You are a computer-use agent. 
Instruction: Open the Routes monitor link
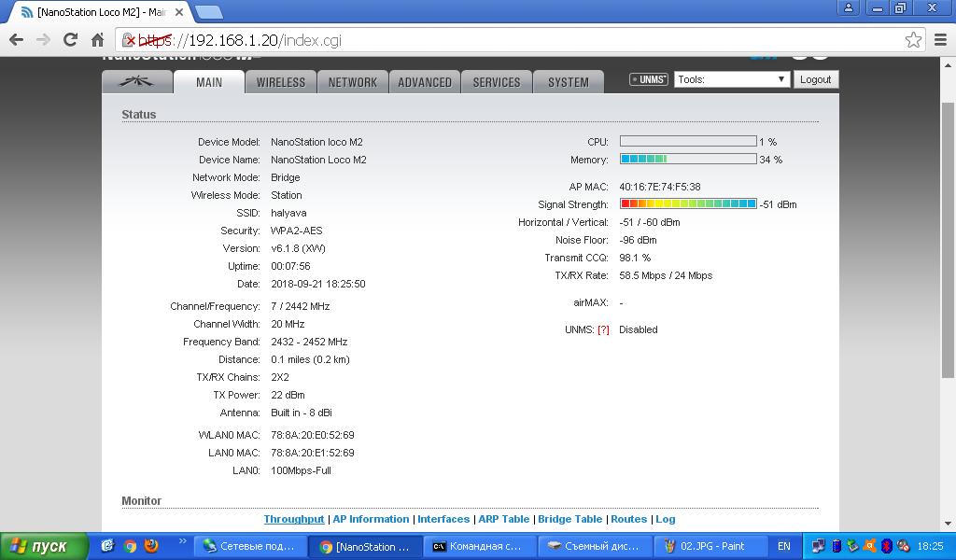tap(628, 519)
